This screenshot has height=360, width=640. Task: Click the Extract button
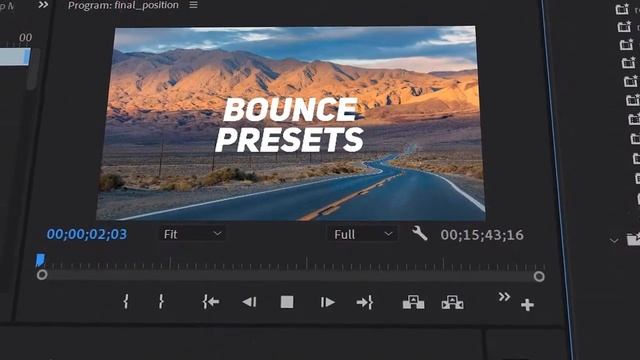452,303
